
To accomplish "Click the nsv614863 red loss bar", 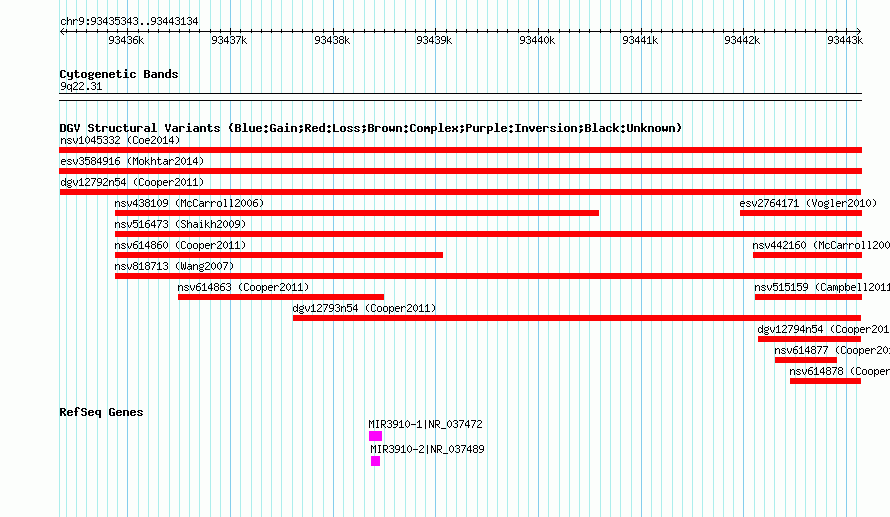I will click(x=281, y=297).
